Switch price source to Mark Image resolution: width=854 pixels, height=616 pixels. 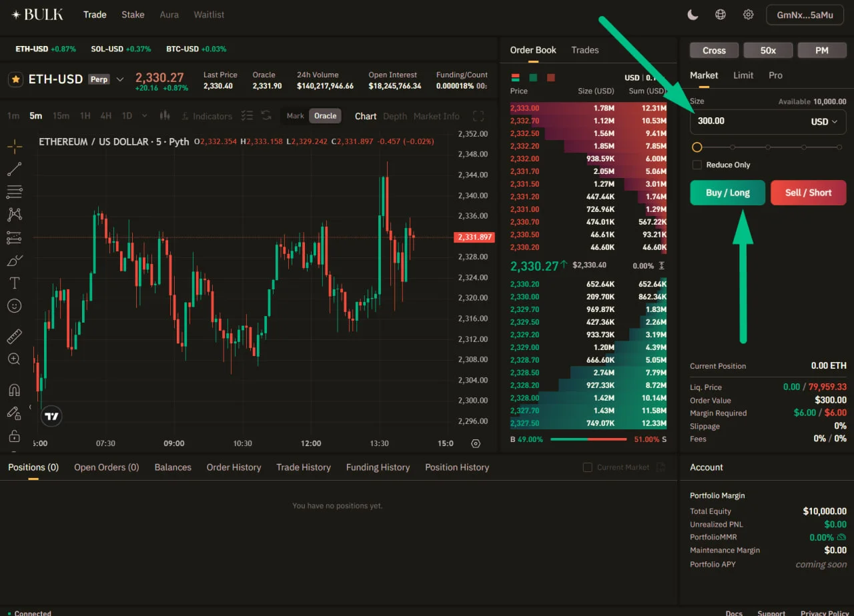tap(295, 116)
